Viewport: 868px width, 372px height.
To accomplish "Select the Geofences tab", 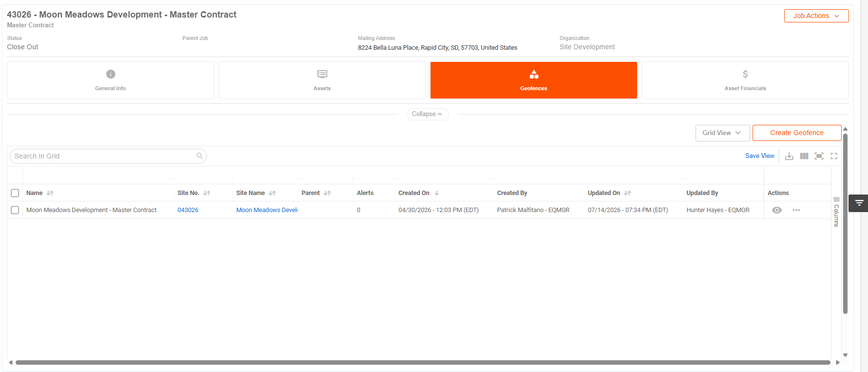I will click(533, 80).
